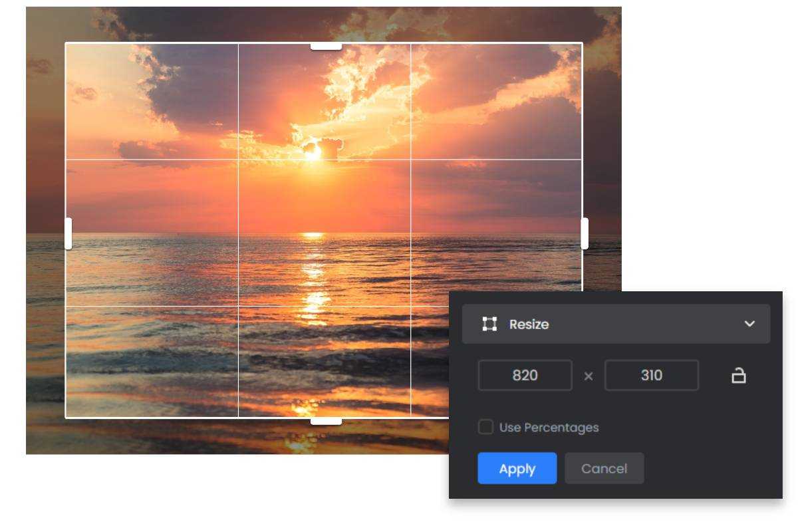Click the unlocked padlock beside the dimension fields
This screenshot has width=798, height=532.
[740, 375]
